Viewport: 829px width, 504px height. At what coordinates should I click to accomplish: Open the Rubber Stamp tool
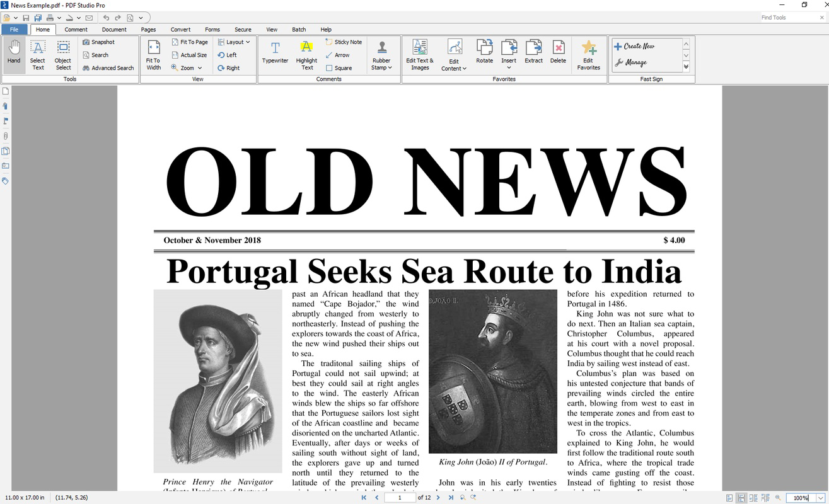click(381, 54)
